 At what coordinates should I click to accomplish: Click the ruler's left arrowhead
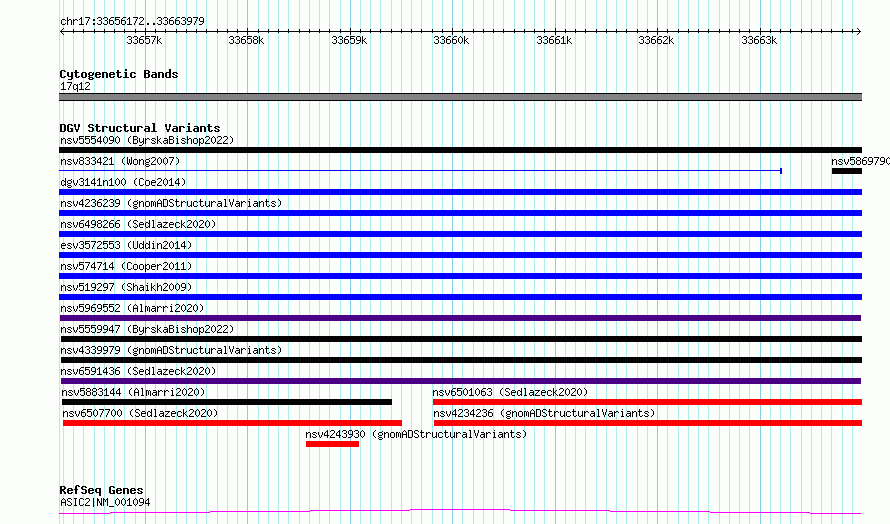click(x=62, y=32)
